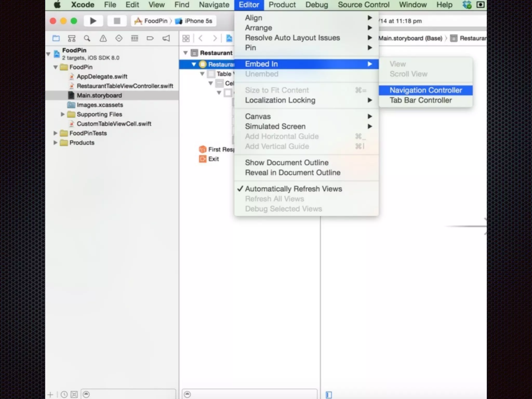Open the Breakpoint navigator icon

tap(150, 38)
